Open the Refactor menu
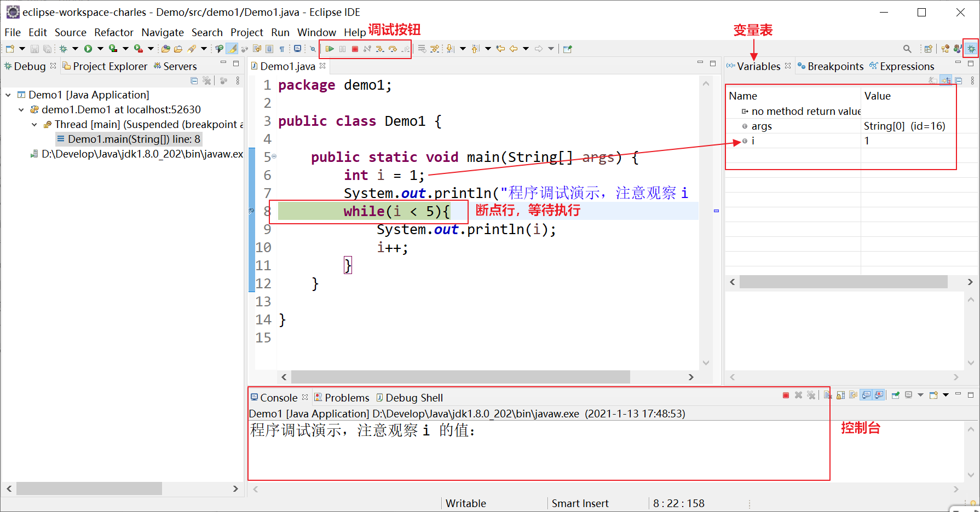 113,33
